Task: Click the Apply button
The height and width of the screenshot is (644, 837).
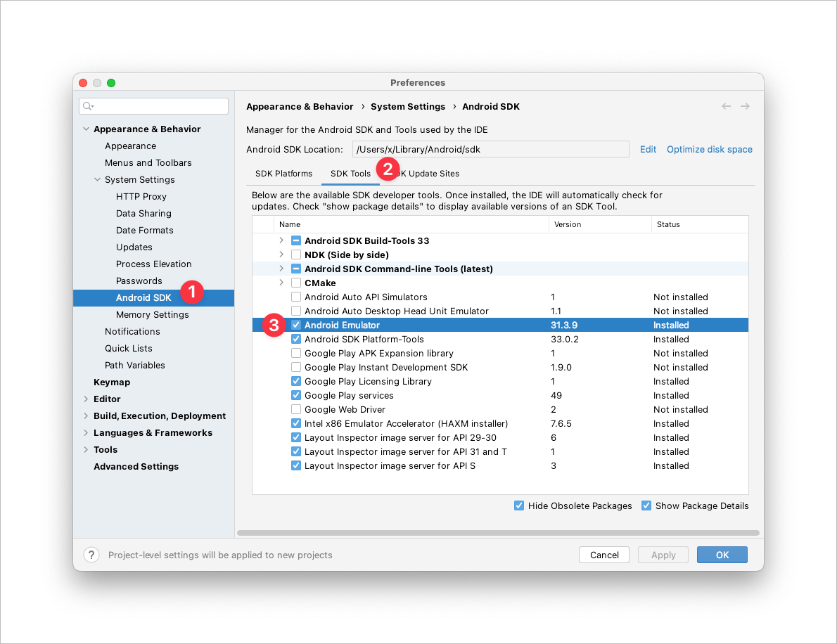Action: (663, 555)
